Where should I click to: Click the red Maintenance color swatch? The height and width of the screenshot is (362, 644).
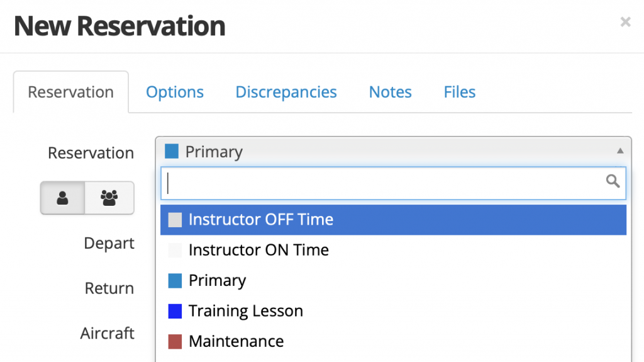(175, 341)
